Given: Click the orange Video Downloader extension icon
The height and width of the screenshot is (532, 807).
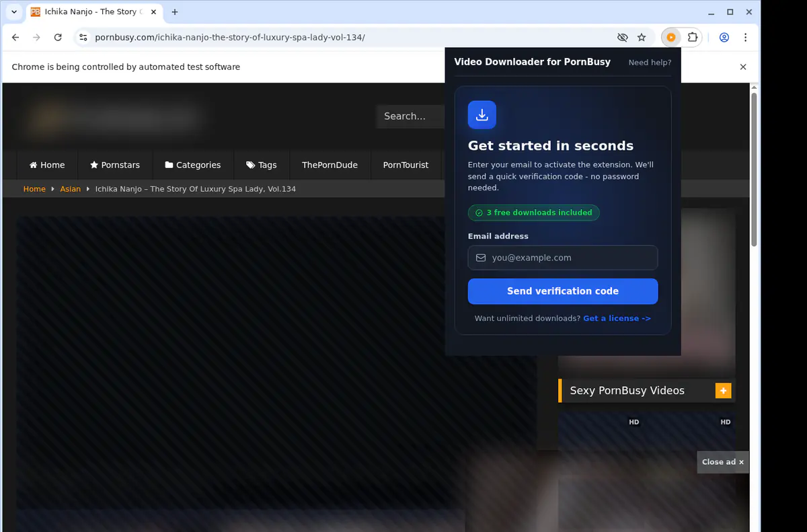Looking at the screenshot, I should pyautogui.click(x=670, y=38).
